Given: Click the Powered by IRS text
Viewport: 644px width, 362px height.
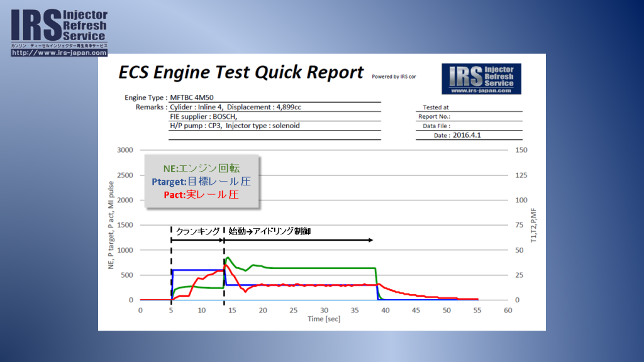Looking at the screenshot, I should pyautogui.click(x=394, y=77).
